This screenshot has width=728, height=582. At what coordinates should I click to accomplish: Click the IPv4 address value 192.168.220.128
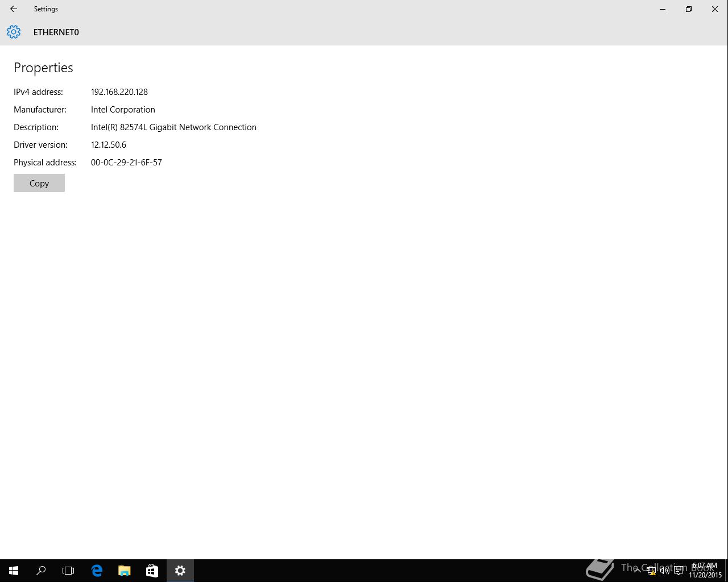[119, 92]
